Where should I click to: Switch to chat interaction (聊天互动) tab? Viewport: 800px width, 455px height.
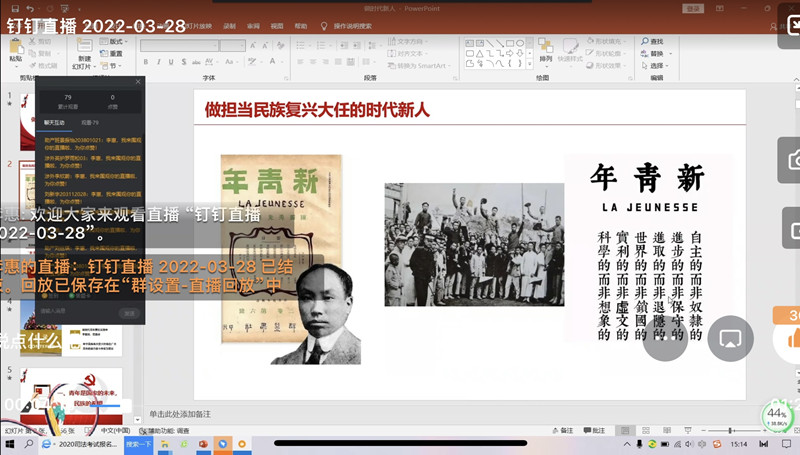coord(54,123)
